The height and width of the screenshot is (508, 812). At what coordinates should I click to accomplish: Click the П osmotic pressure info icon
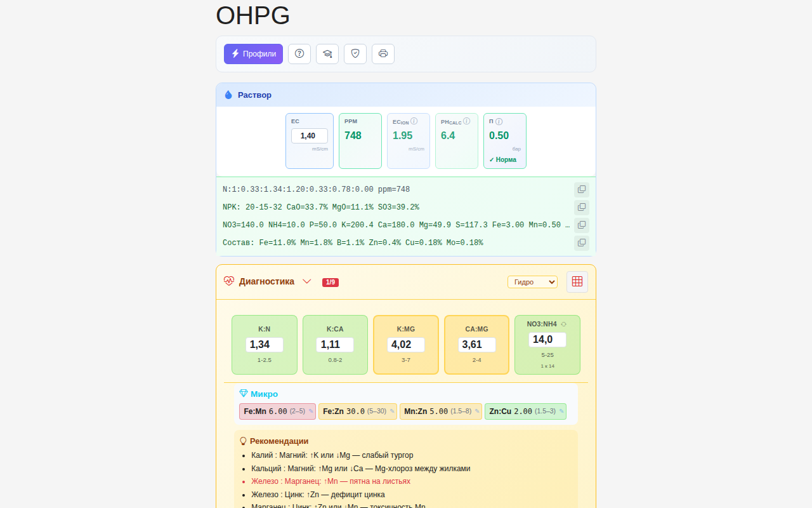pos(499,121)
